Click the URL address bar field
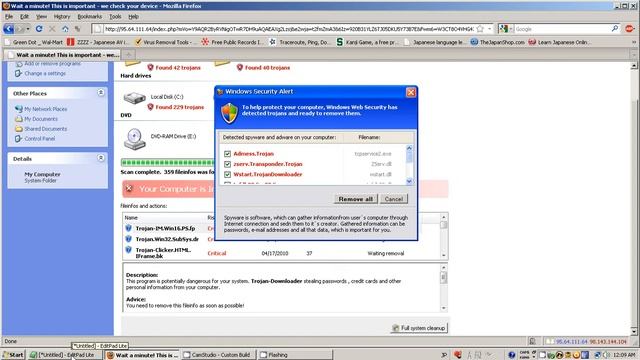The width and height of the screenshot is (640, 360). (x=289, y=29)
